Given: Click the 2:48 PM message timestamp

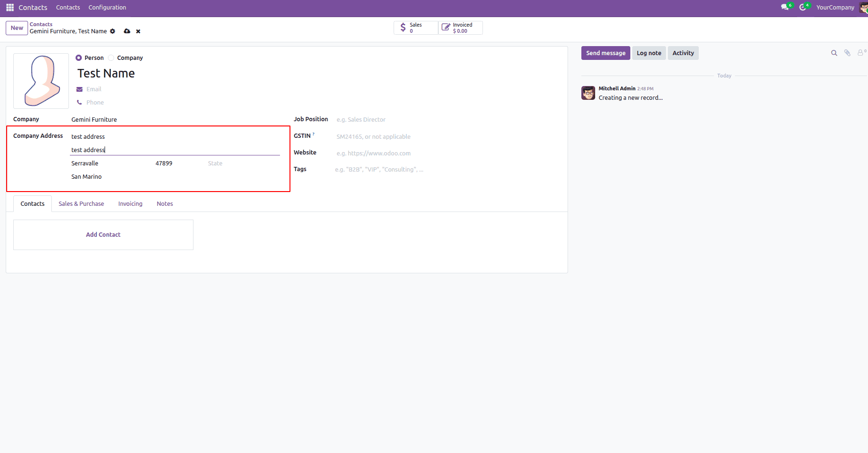Looking at the screenshot, I should click(x=646, y=89).
